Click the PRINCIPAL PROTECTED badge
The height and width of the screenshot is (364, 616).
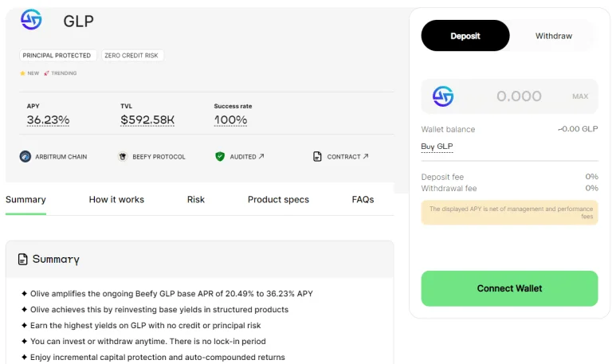click(x=57, y=56)
